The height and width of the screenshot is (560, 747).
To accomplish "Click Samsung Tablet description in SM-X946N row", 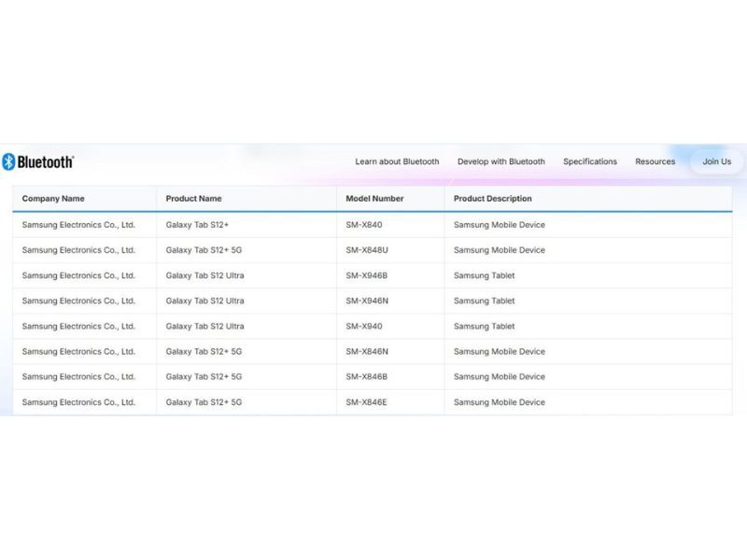I will tap(484, 301).
